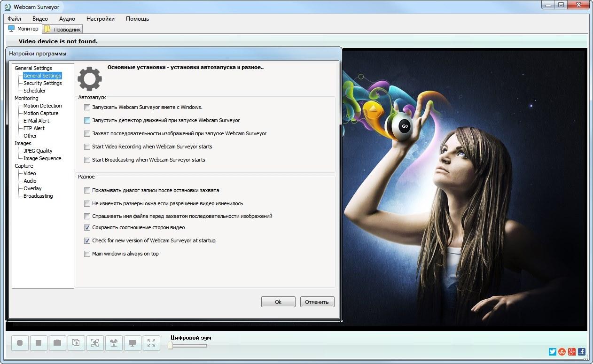The width and height of the screenshot is (593, 364).
Task: Open the Файл menu
Action: [14, 19]
